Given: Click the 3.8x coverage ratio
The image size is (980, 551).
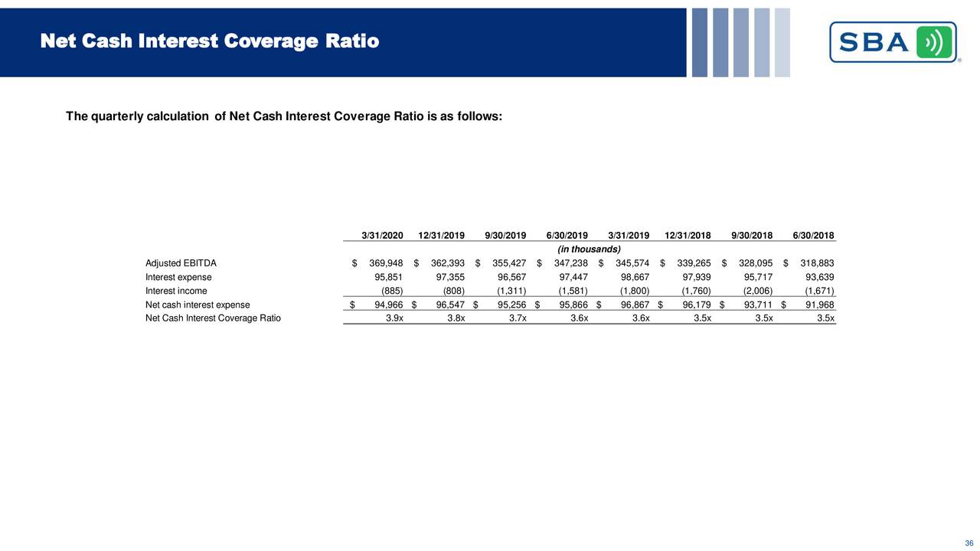Looking at the screenshot, I should tap(457, 318).
